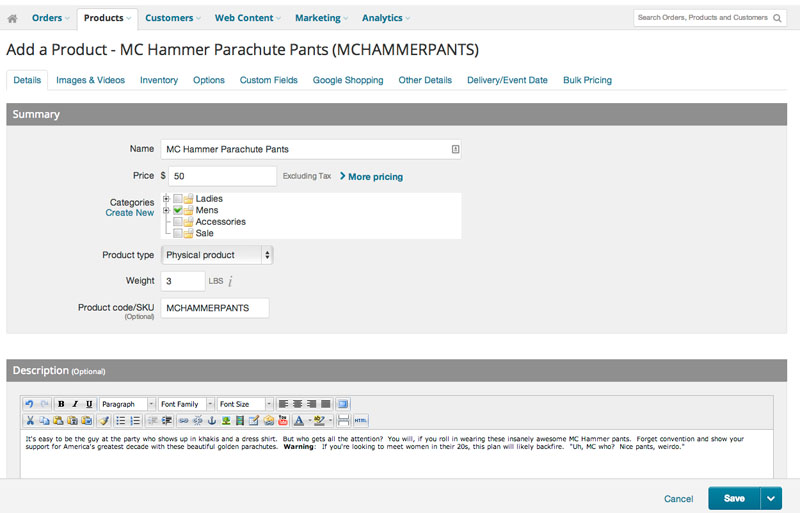Open the HTML source editor

(361, 421)
